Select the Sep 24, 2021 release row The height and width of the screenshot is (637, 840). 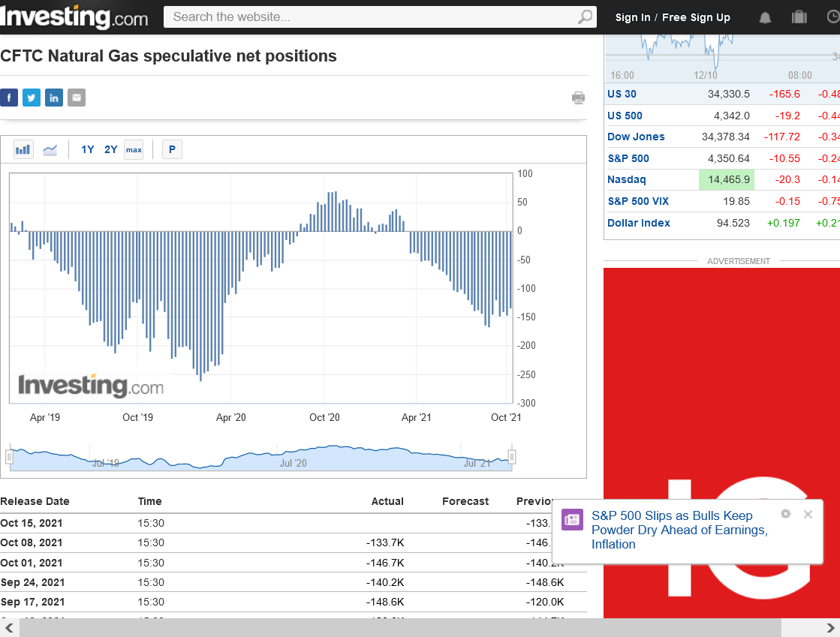coord(294,582)
